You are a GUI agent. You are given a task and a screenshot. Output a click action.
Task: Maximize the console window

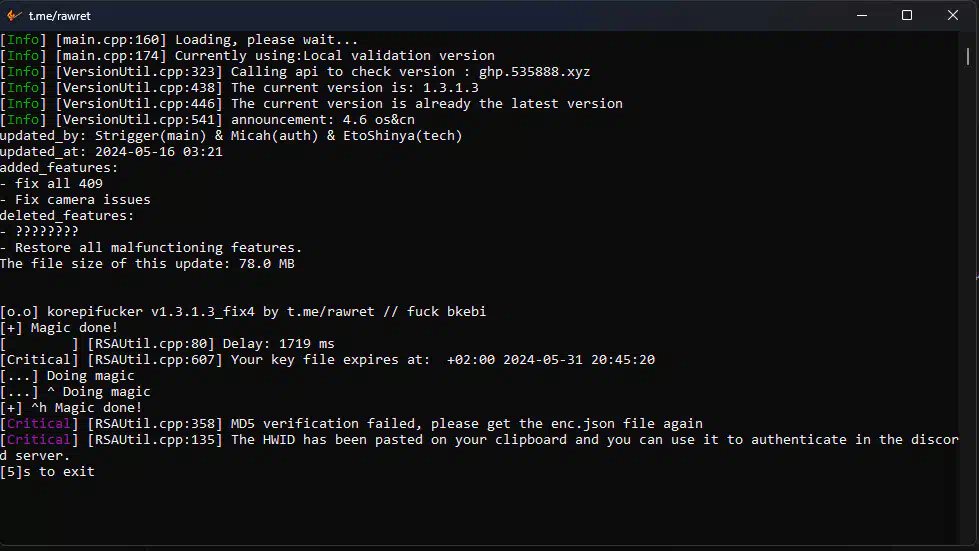click(907, 16)
